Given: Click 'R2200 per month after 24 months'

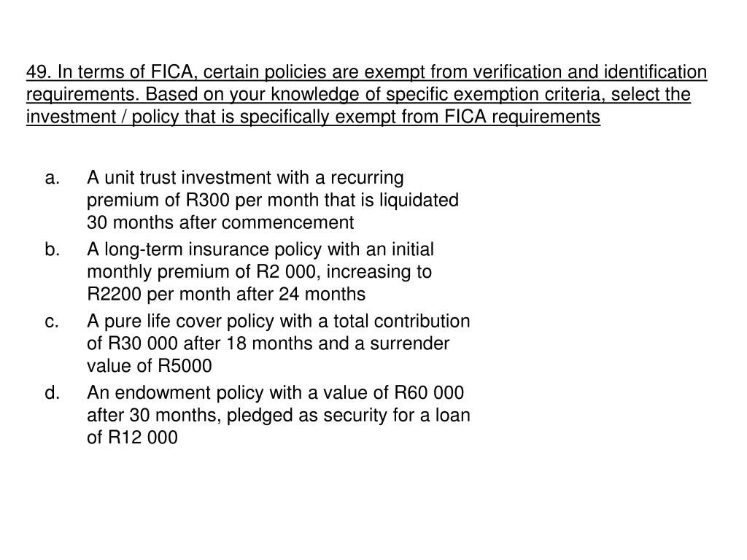Looking at the screenshot, I should click(x=226, y=295).
